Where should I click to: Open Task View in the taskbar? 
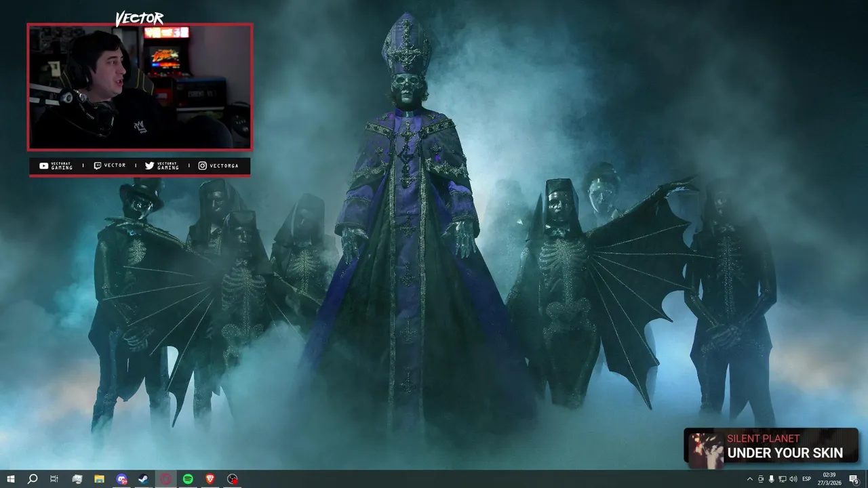pos(54,479)
